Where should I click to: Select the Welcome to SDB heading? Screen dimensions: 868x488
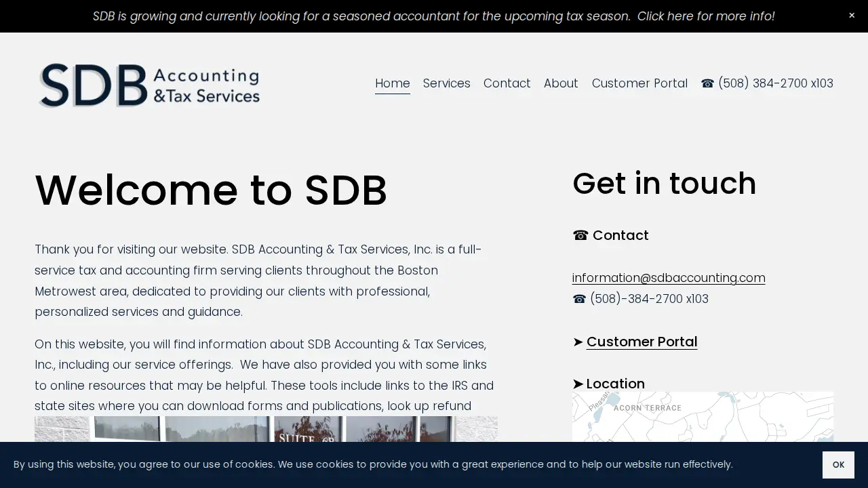point(211,190)
